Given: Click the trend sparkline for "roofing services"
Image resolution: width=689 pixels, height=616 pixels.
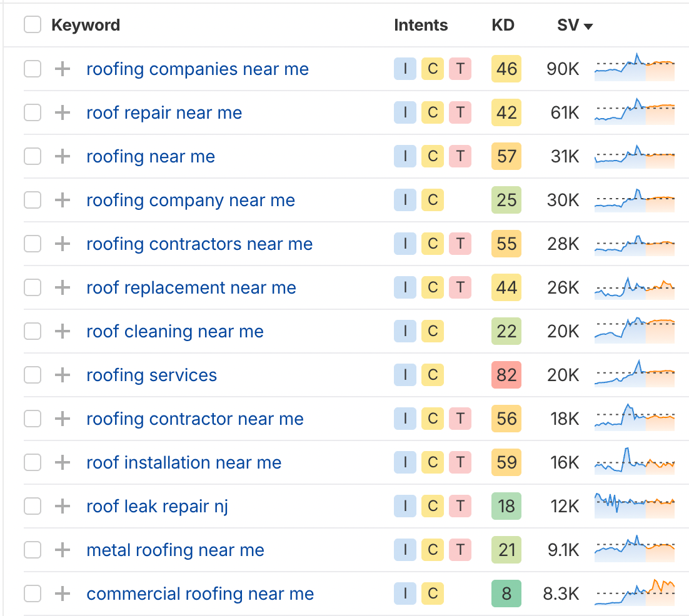Looking at the screenshot, I should tap(635, 375).
